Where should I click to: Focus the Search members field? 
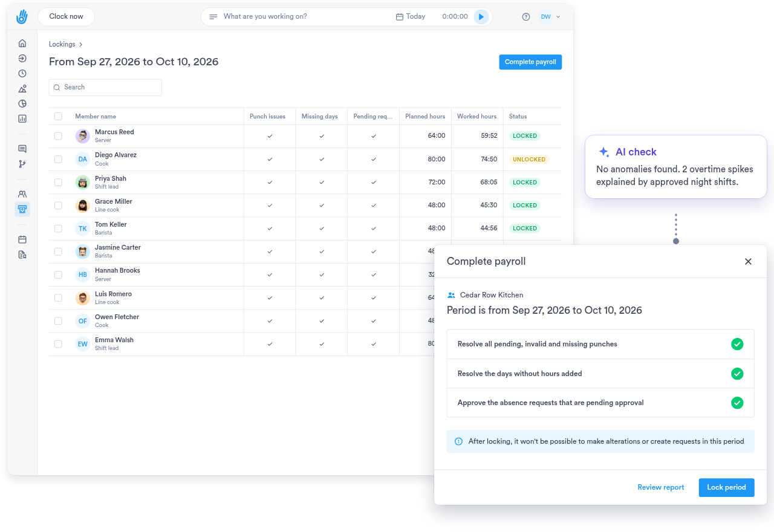click(105, 87)
